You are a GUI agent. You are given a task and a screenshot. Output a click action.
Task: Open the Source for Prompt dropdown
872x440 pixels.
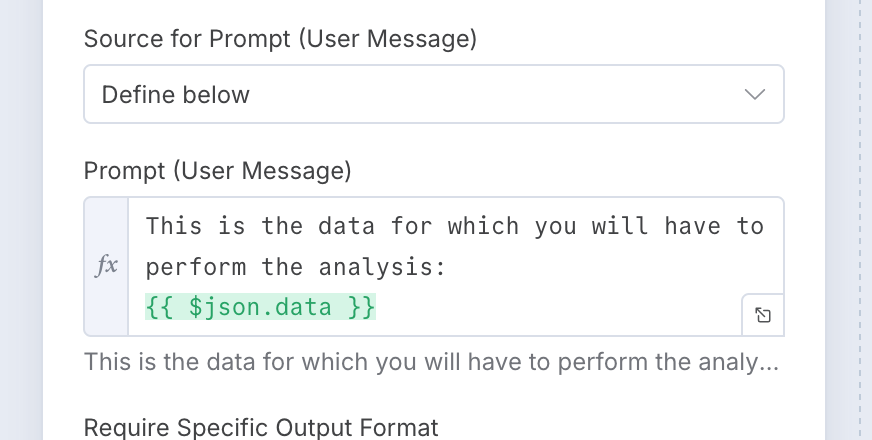pos(433,95)
